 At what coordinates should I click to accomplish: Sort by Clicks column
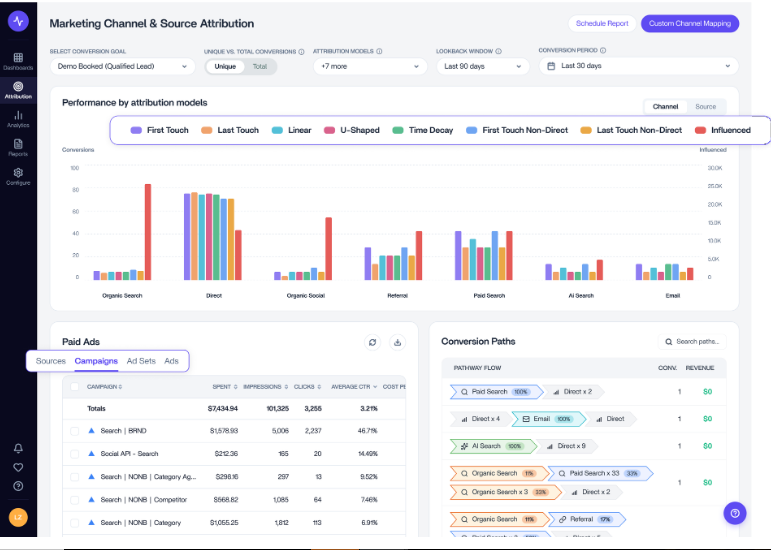click(307, 387)
